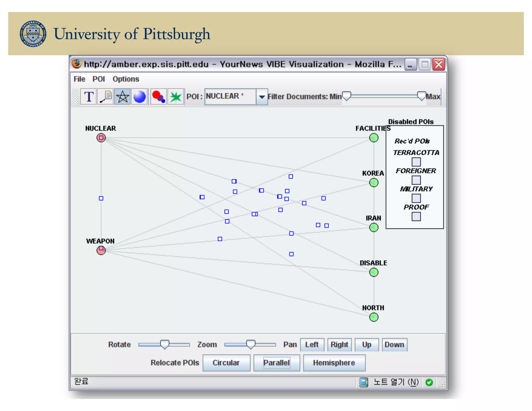The image size is (532, 411).
Task: Click the text label T toolbar icon
Action: point(89,97)
